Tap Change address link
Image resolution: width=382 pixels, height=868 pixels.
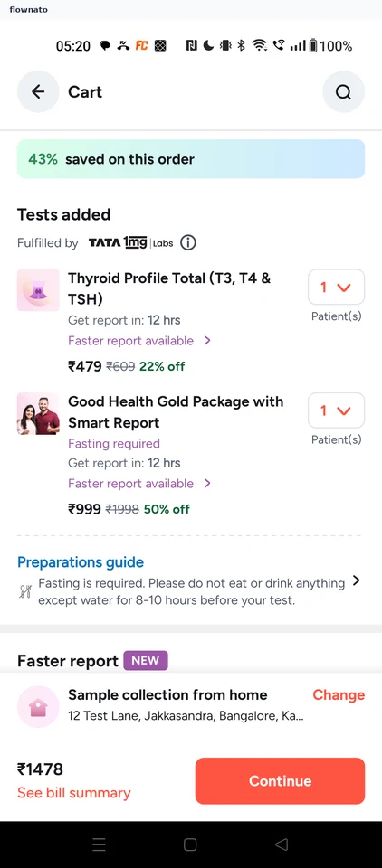(339, 694)
